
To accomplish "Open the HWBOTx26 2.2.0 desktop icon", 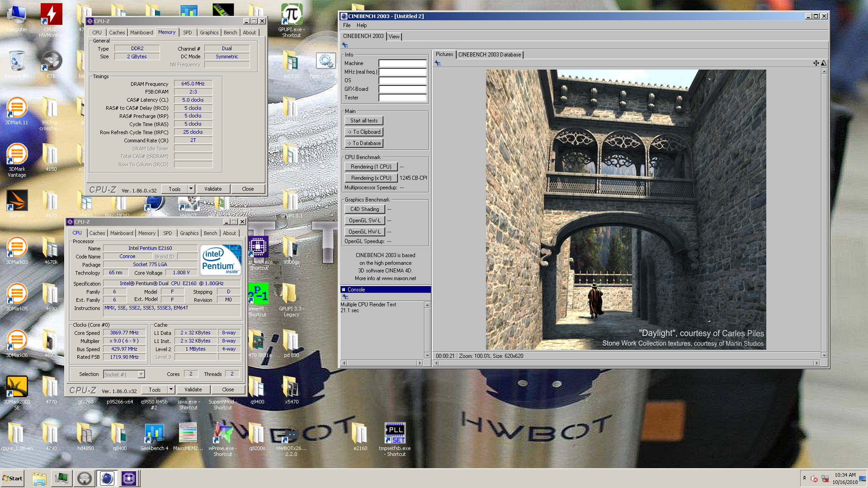I will click(292, 440).
